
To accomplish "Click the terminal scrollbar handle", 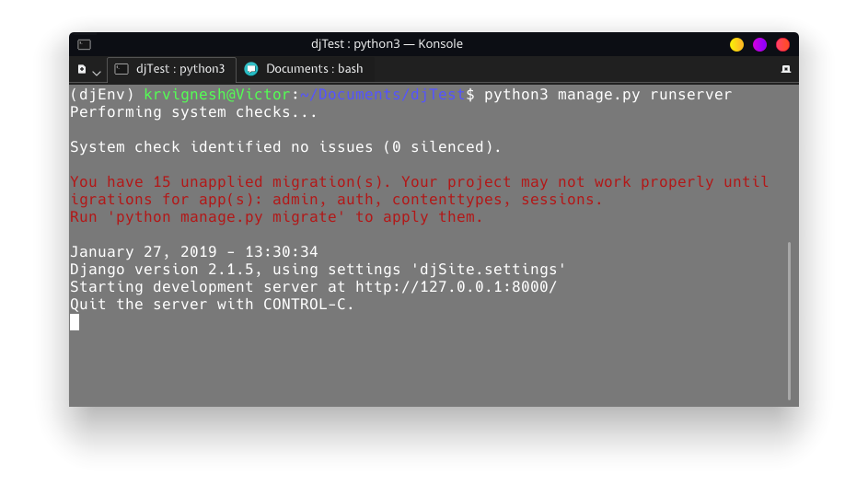I will click(x=789, y=320).
